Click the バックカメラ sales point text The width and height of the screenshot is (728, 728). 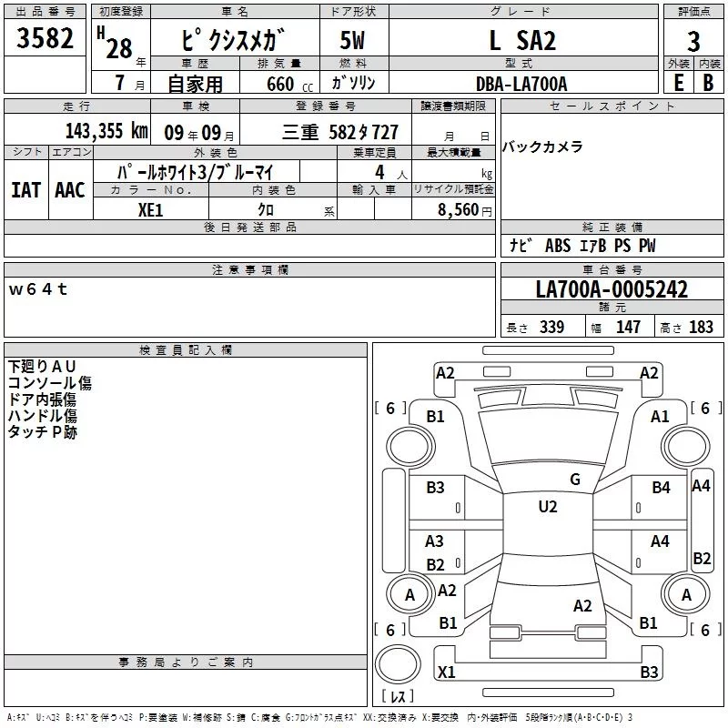tap(542, 147)
